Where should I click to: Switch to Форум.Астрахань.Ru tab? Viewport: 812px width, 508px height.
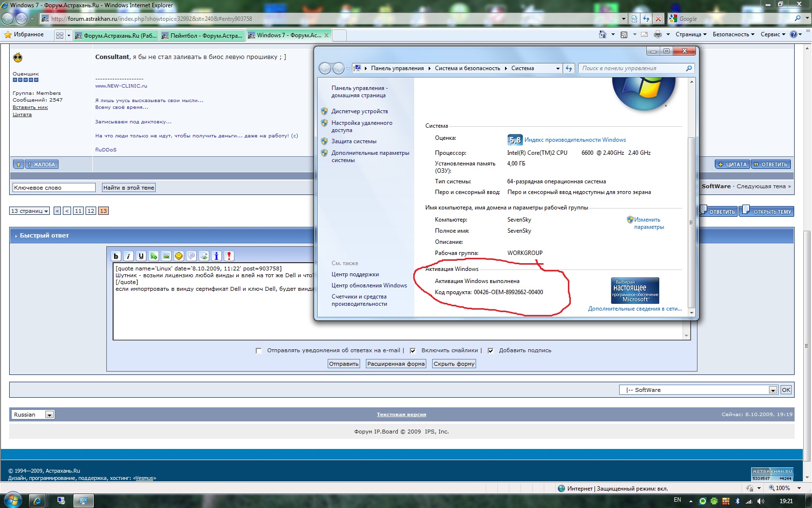116,35
